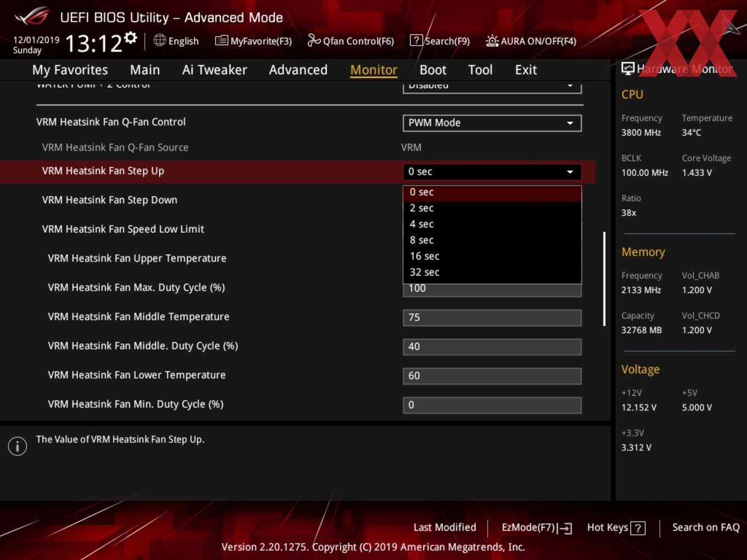The width and height of the screenshot is (747, 560).
Task: Open Qfan Control(F6)
Action: [x=350, y=41]
